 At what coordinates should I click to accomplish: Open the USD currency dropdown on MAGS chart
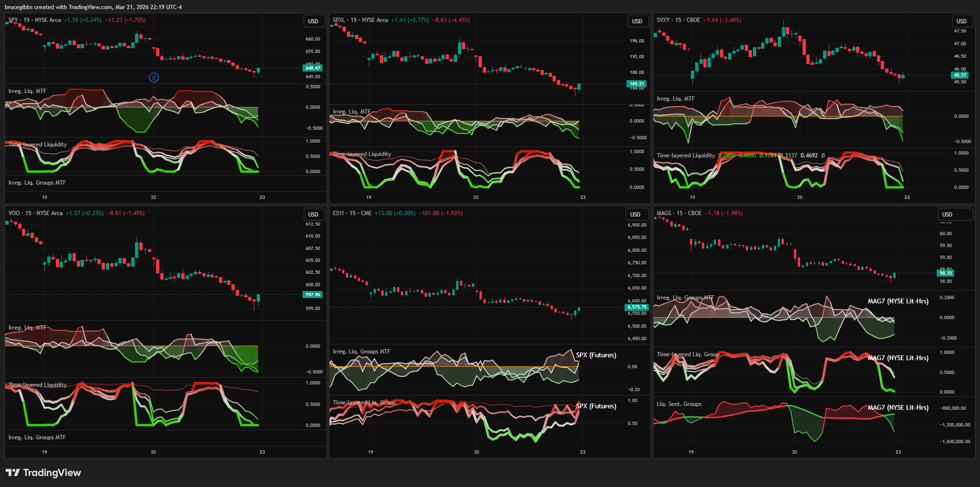click(x=948, y=214)
